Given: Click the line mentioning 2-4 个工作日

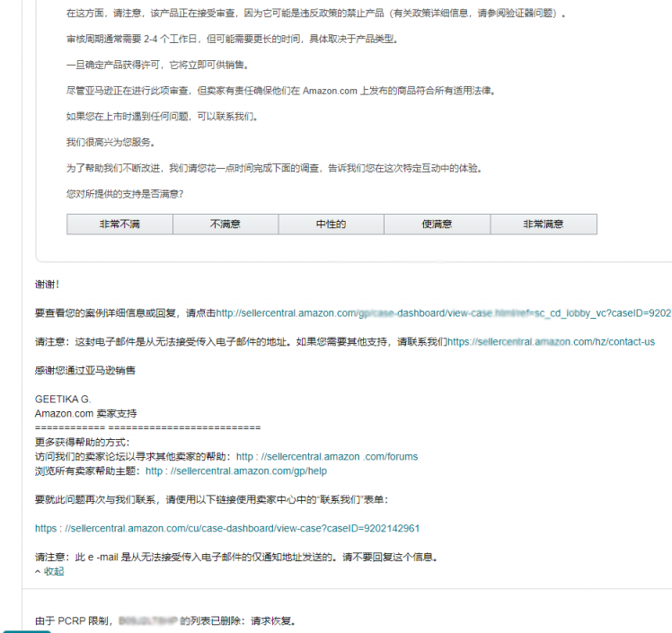Looking at the screenshot, I should [233, 39].
